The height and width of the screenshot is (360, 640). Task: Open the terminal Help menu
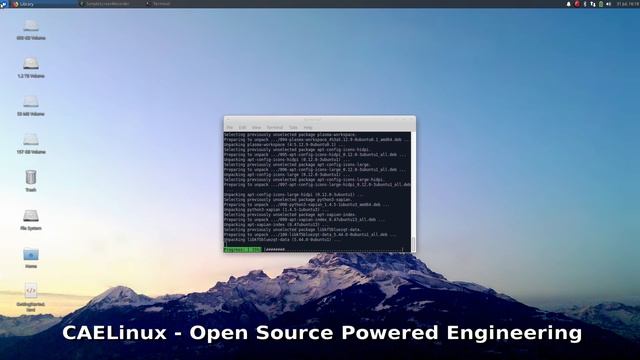[308, 128]
